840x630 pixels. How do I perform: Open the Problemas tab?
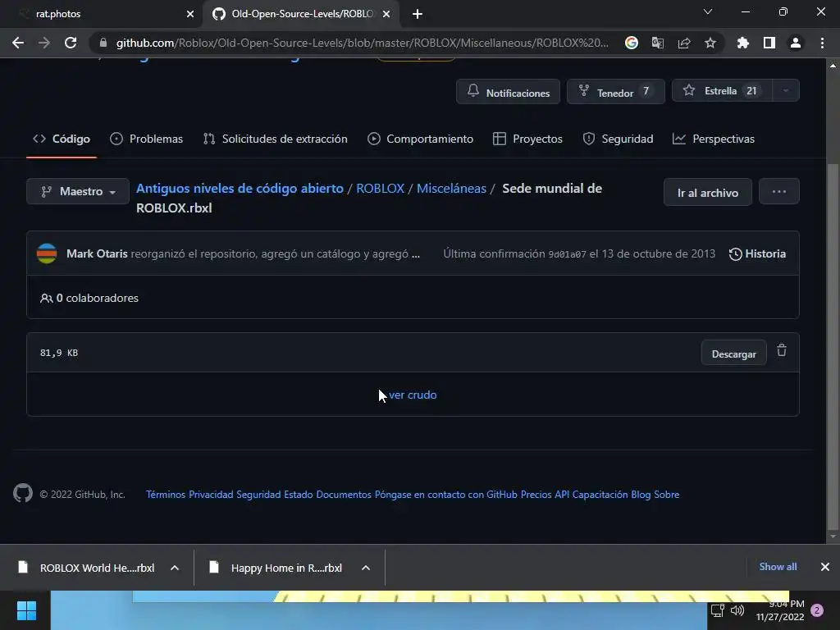[x=146, y=139]
